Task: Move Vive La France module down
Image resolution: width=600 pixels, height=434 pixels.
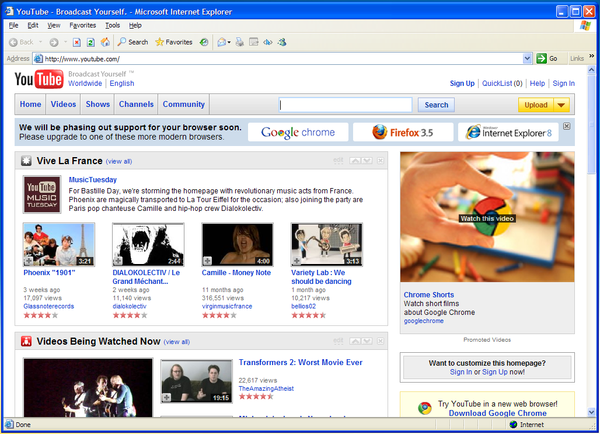Action: click(x=367, y=161)
